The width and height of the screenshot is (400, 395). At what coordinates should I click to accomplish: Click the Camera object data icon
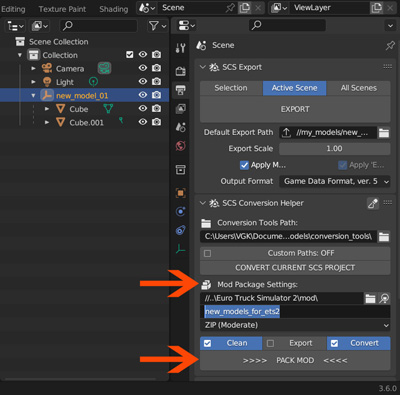[x=104, y=68]
